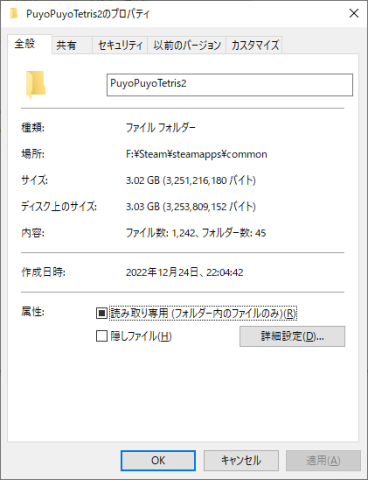The height and width of the screenshot is (480, 368).
Task: Select the location path F:¥Steam¥steamapps¥common
Action: click(x=196, y=154)
